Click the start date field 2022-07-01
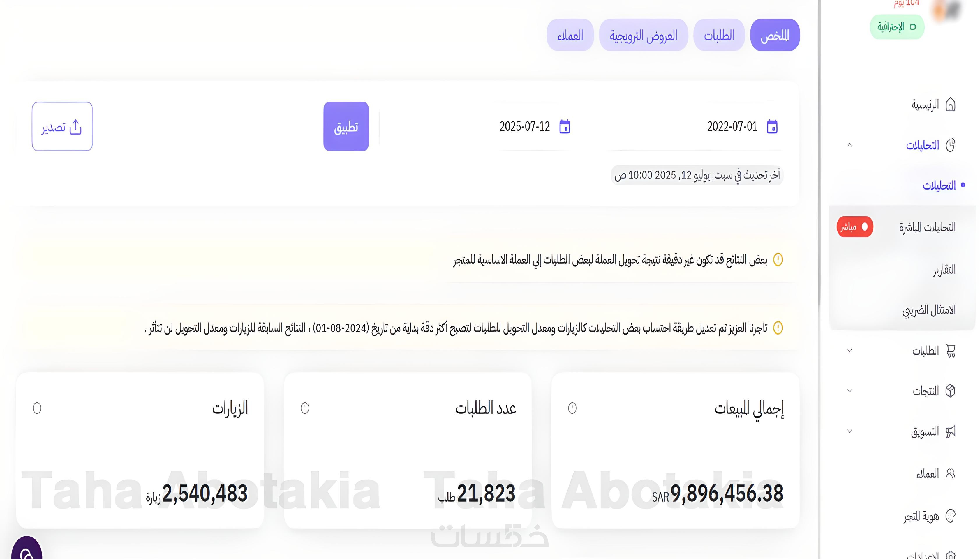980x559 pixels. pos(732,126)
